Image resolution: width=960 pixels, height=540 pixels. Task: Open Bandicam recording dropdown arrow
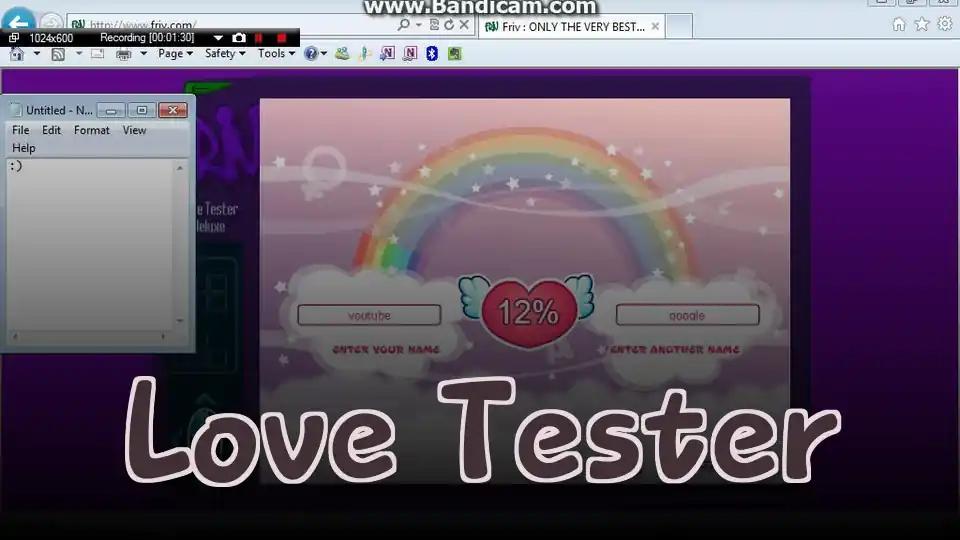pos(218,38)
